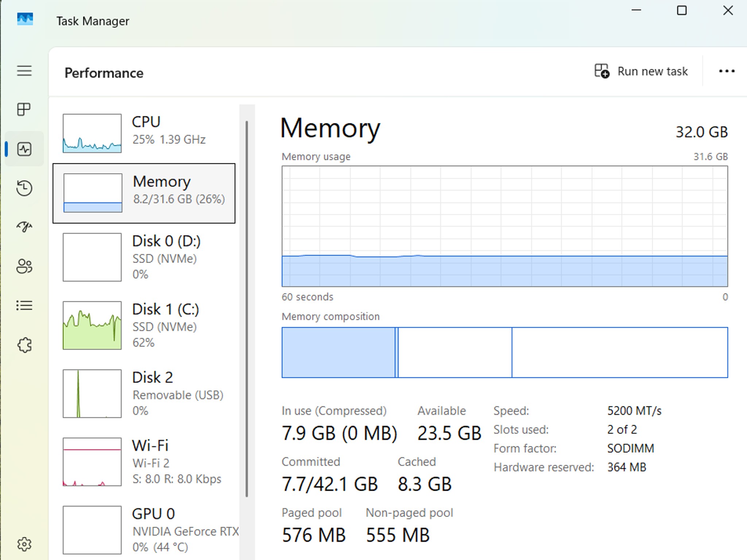Go to the Processes page icon
The height and width of the screenshot is (560, 747).
(24, 109)
